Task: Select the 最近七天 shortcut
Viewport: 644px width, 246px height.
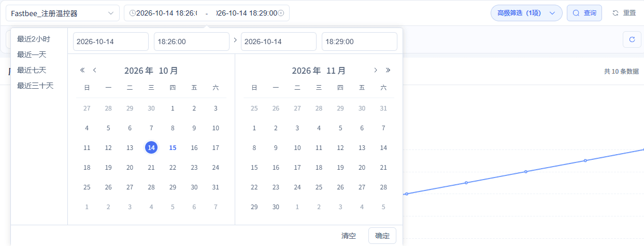Action: point(32,70)
